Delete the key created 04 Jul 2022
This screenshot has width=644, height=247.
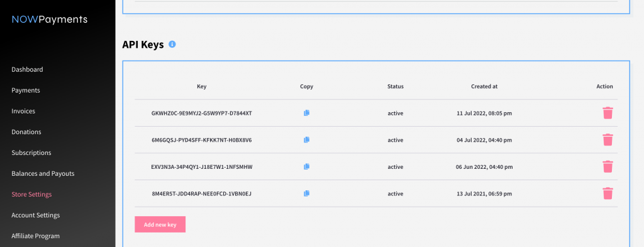tap(608, 139)
